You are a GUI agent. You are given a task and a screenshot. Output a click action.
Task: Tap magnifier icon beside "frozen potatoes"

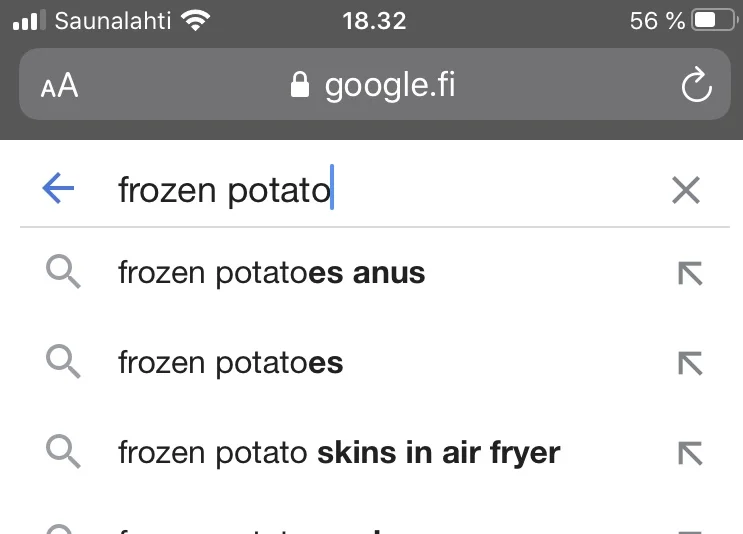[64, 362]
